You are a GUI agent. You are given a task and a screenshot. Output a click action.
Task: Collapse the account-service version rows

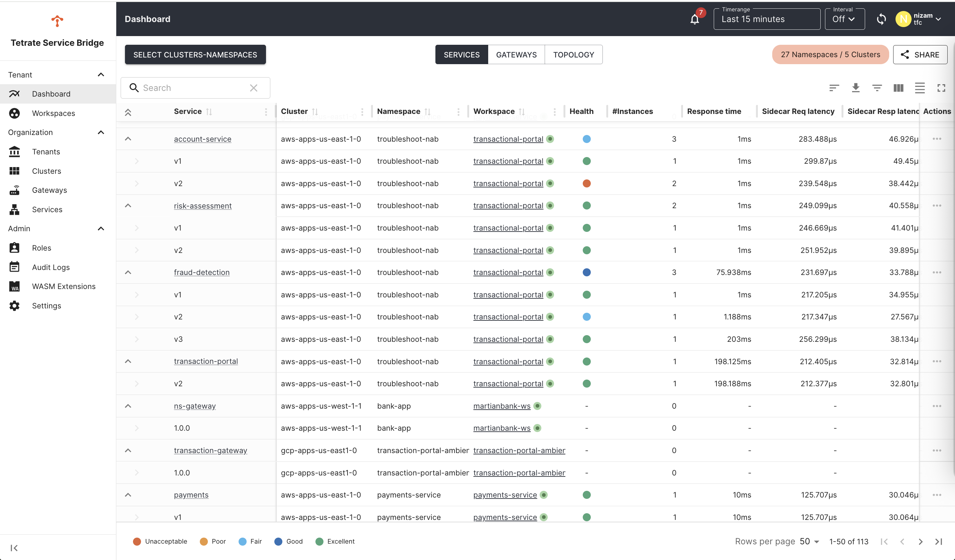point(128,139)
